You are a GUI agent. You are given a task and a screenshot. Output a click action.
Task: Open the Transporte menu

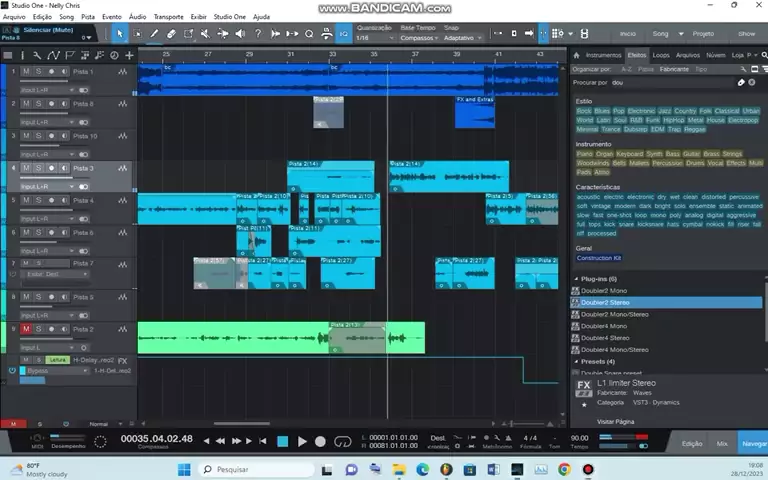click(168, 17)
